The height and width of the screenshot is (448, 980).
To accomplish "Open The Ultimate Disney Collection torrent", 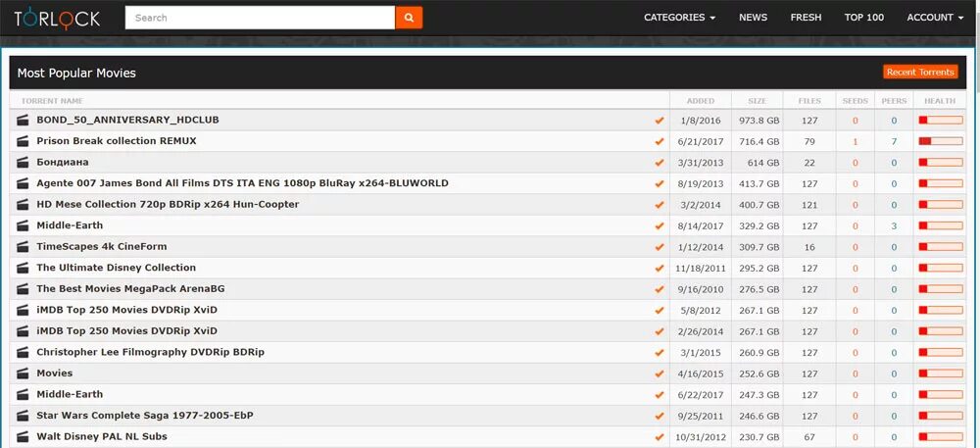I will pos(117,268).
